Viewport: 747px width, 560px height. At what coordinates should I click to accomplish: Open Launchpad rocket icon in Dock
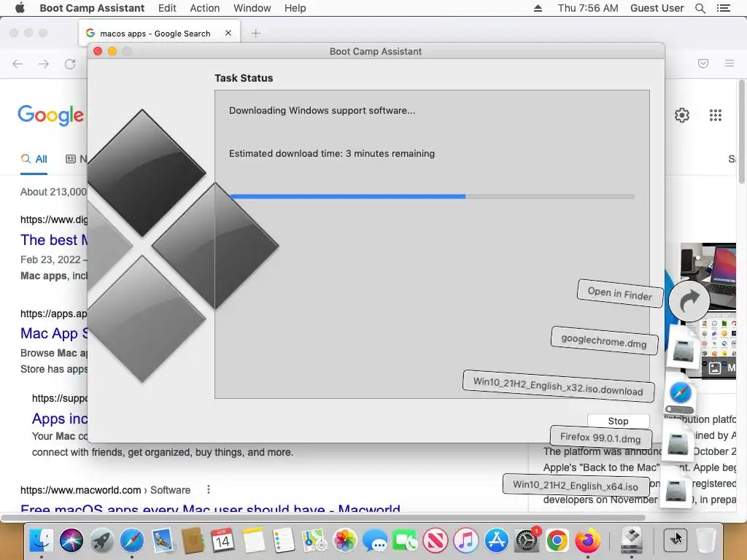(102, 541)
